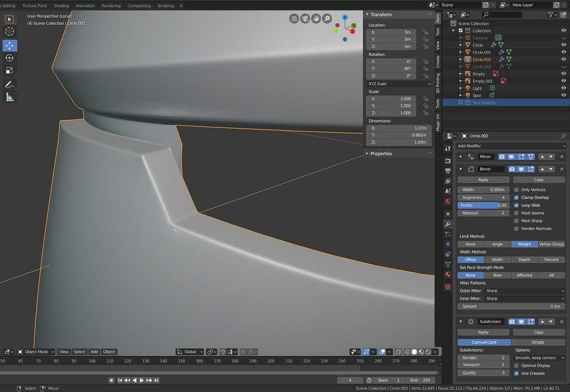Open the Texture Paint workspace tab
Screen dimensions: 570x392
35,6
